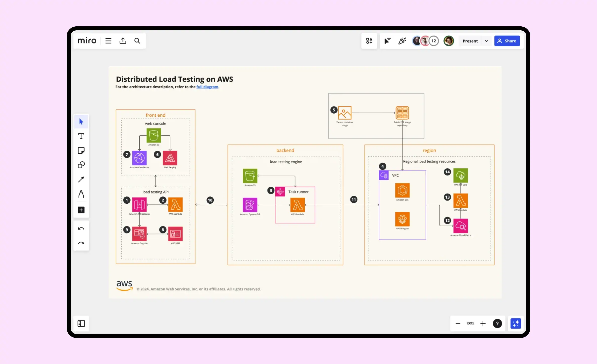
Task: Click the export board upload icon
Action: [123, 41]
